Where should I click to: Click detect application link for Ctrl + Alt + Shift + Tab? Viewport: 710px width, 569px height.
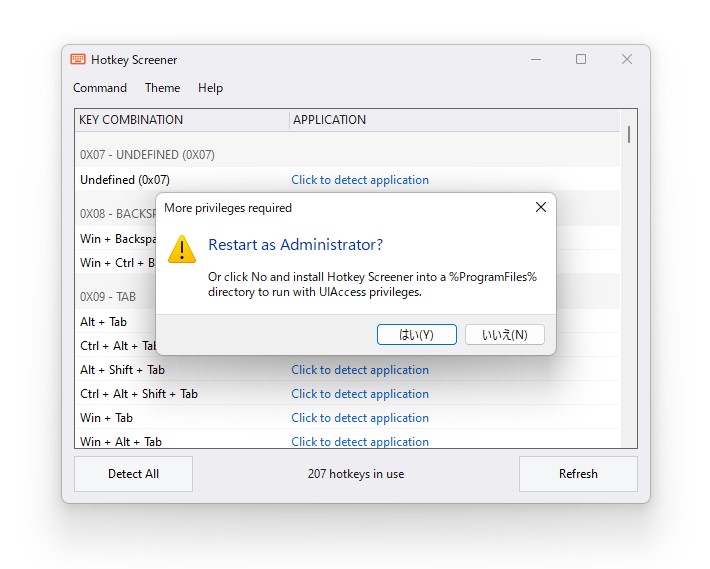click(x=360, y=394)
